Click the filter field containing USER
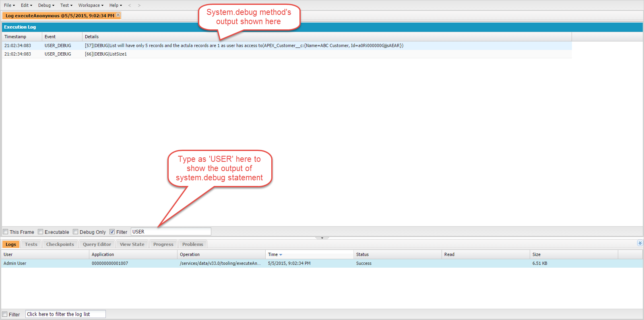The height and width of the screenshot is (320, 644). pyautogui.click(x=171, y=231)
